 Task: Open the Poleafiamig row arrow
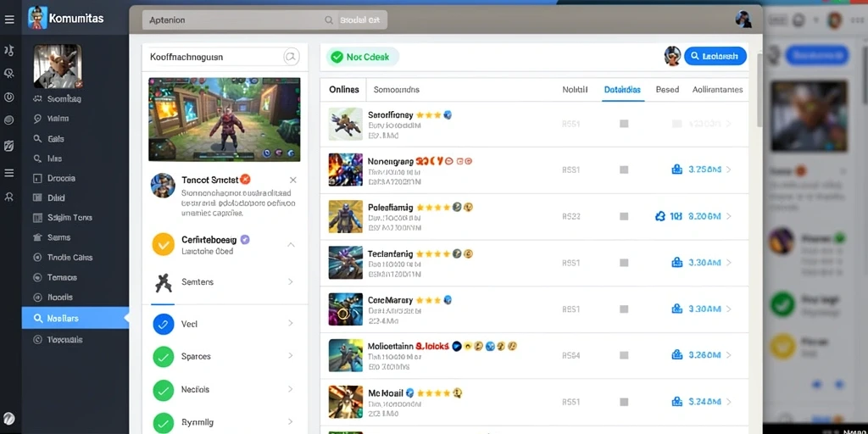pos(728,216)
